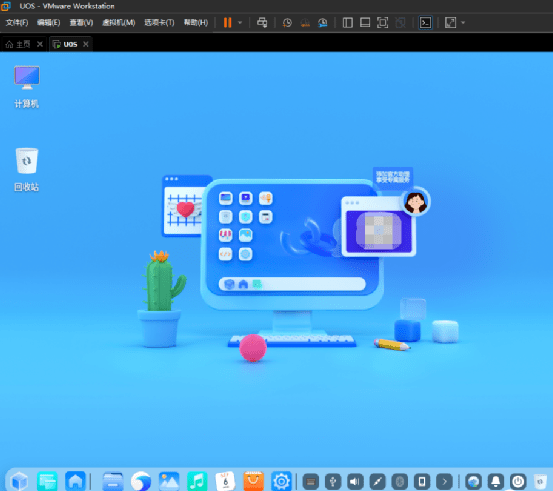The width and height of the screenshot is (553, 491).
Task: Open the 文件(F) menu
Action: [17, 23]
